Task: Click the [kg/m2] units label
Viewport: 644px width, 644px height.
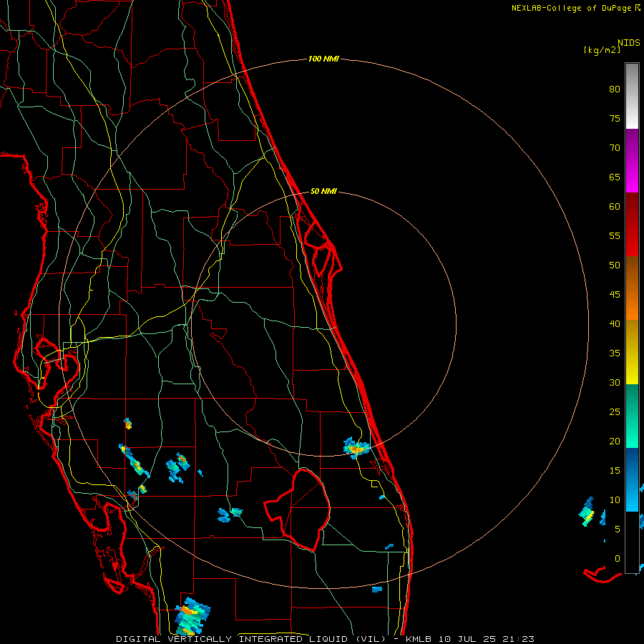Action: pyautogui.click(x=602, y=50)
